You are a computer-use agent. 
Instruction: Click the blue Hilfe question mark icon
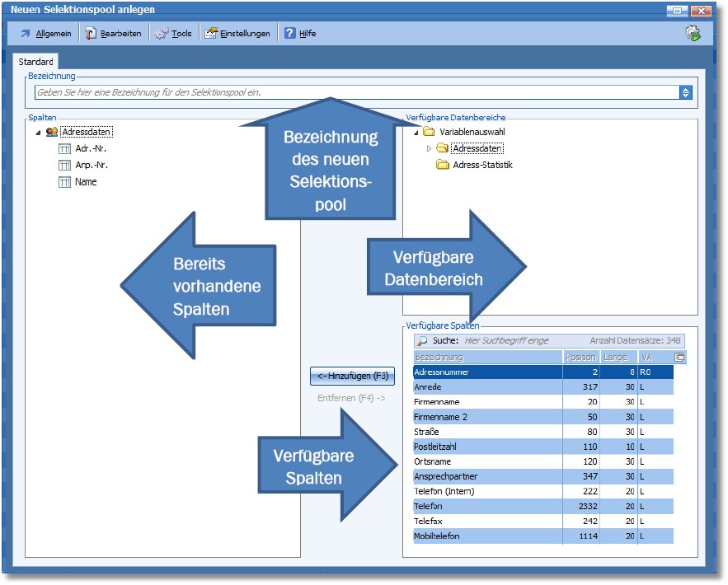(290, 34)
